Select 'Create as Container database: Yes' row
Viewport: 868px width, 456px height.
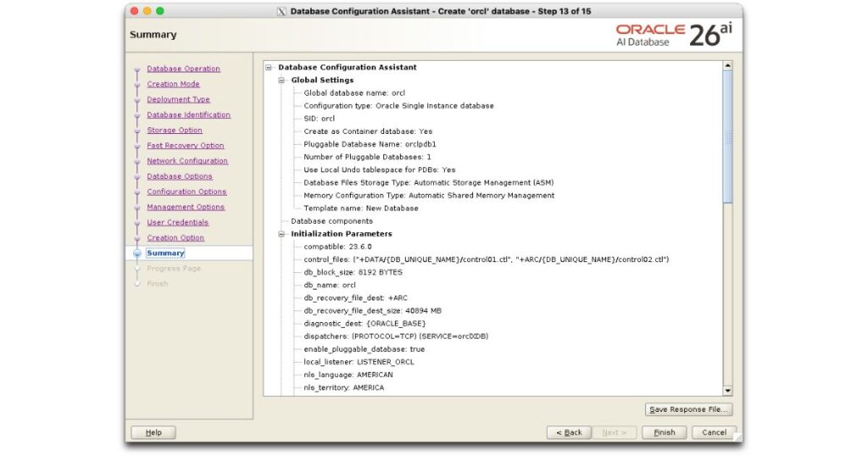pyautogui.click(x=368, y=131)
